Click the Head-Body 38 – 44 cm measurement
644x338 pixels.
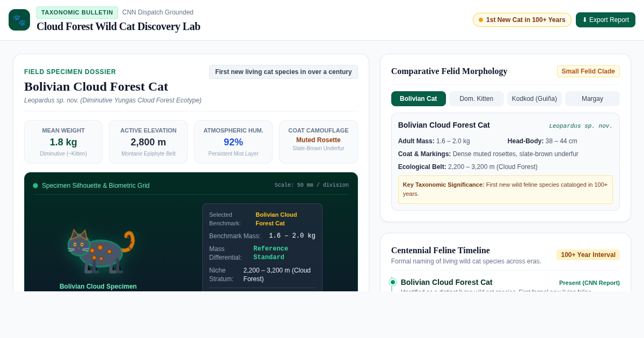(x=543, y=141)
